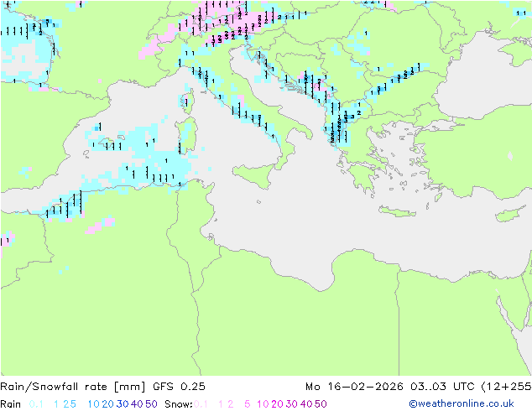The image size is (532, 411).
Task: Click rain legend value 10 in blue
Action: (94, 404)
